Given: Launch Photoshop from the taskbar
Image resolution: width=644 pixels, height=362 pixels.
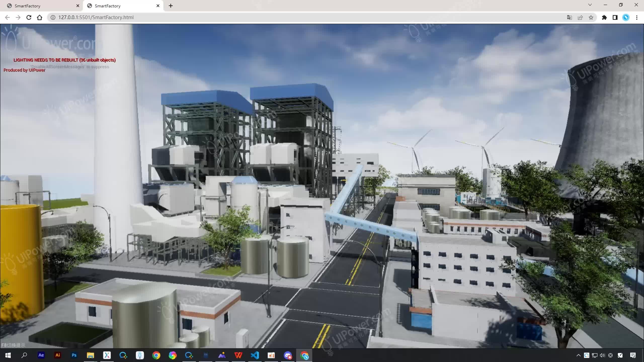Looking at the screenshot, I should (74, 355).
